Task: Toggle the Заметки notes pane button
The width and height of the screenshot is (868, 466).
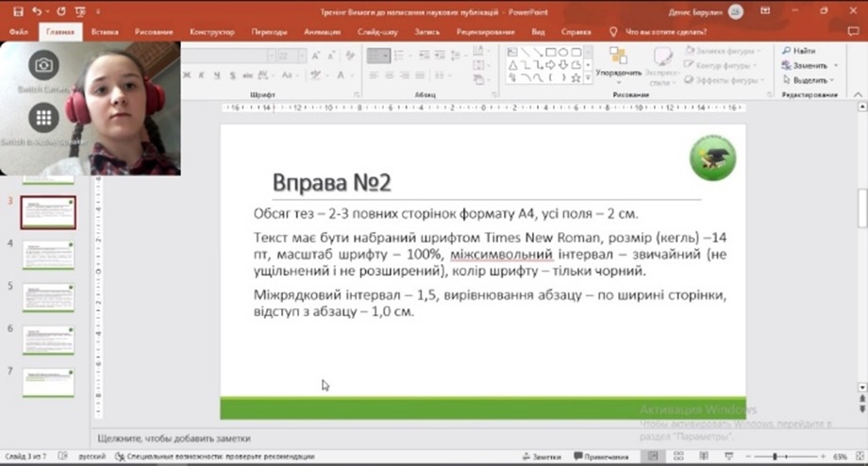Action: [x=542, y=457]
